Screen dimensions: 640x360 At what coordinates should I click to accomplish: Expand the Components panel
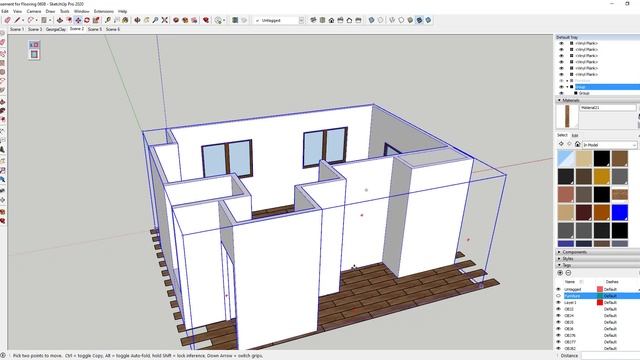pos(559,252)
